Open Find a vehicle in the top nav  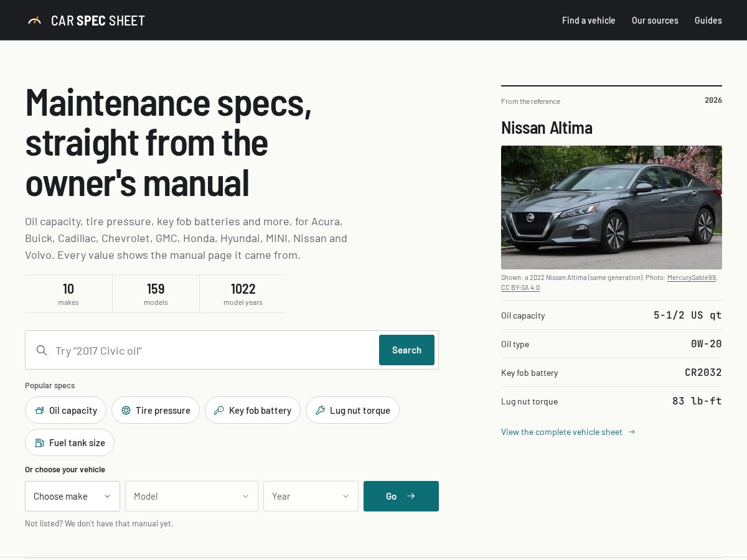588,21
